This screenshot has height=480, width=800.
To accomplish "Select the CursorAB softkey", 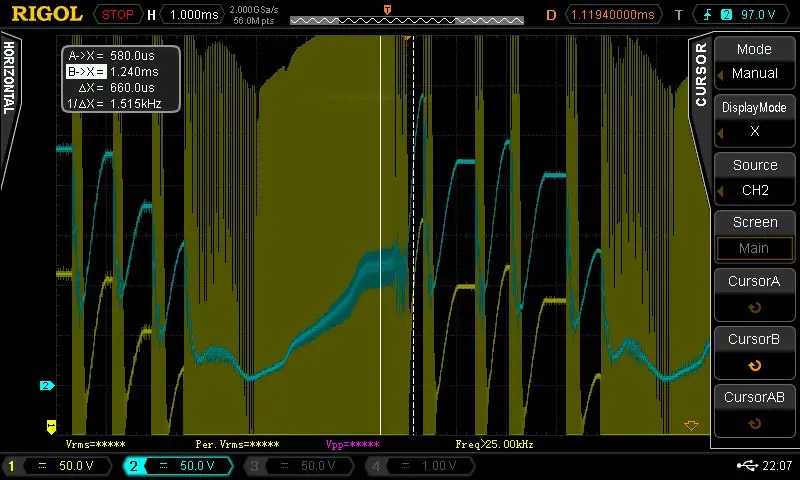I will 754,411.
